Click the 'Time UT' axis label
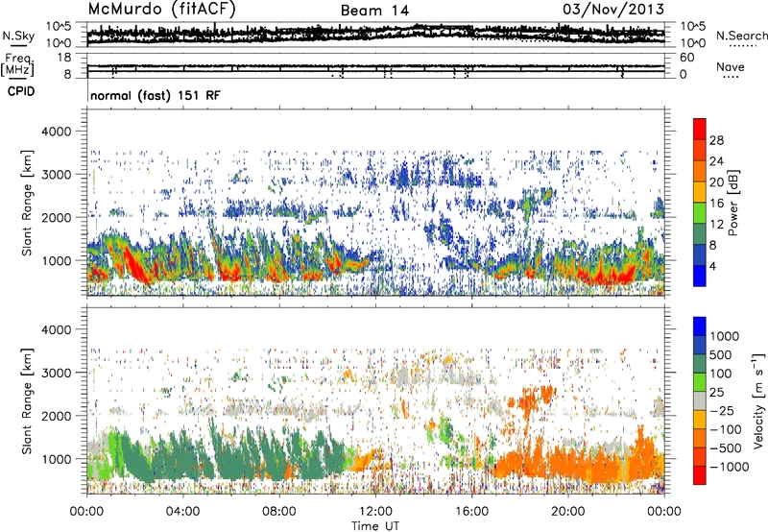This screenshot has width=768, height=532. pos(375,526)
